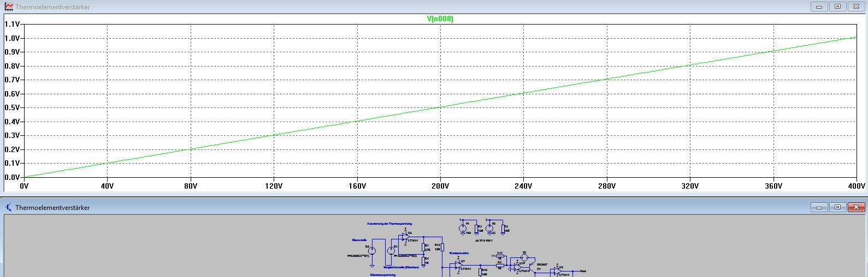The width and height of the screenshot is (868, 277).
Task: Select voltage source V1 in schematic
Action: [x=463, y=228]
